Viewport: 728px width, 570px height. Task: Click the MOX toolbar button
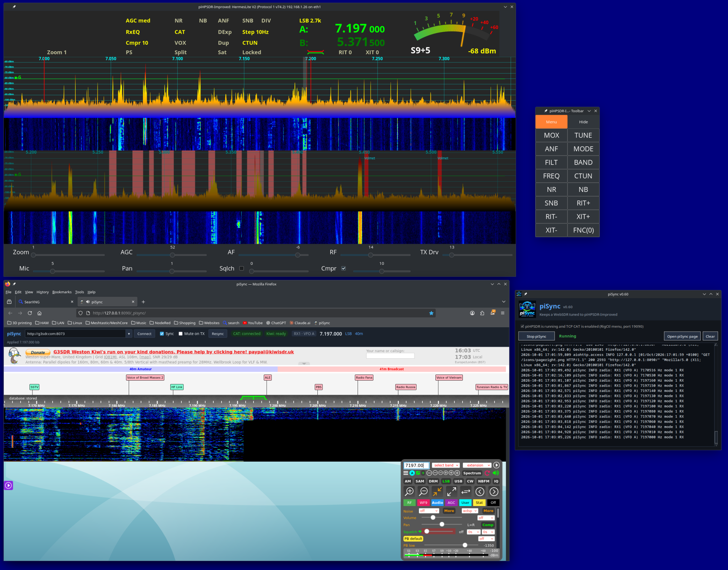click(551, 135)
